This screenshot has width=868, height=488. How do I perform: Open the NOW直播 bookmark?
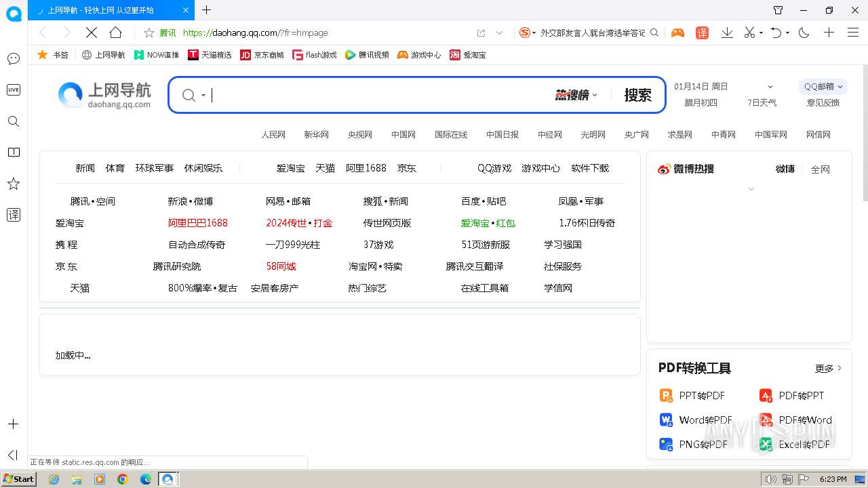pyautogui.click(x=157, y=55)
